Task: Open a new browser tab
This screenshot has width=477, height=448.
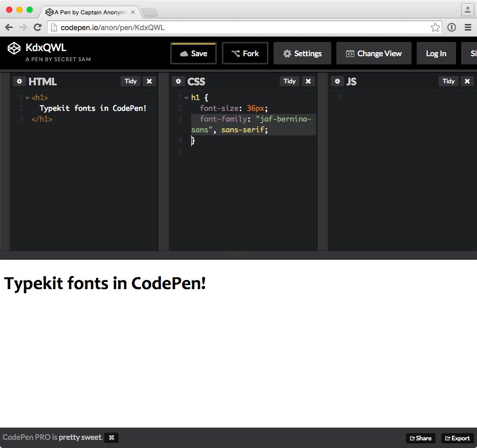Action: 150,12
